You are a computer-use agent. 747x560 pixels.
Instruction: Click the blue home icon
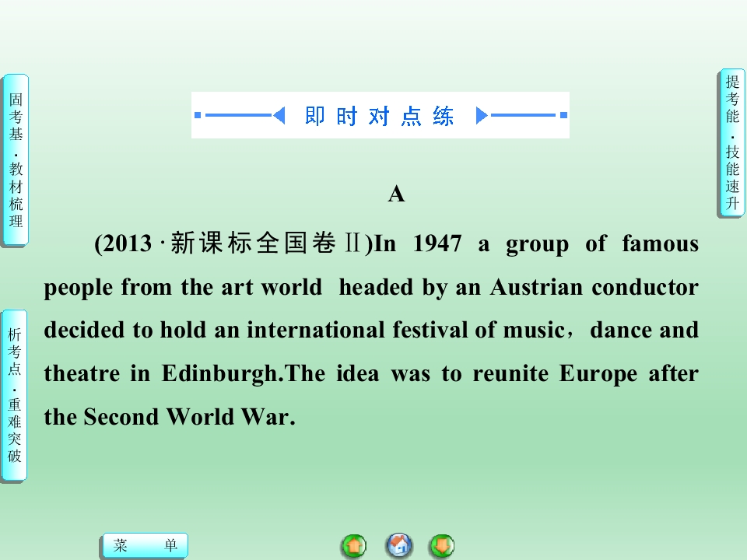pos(398,544)
